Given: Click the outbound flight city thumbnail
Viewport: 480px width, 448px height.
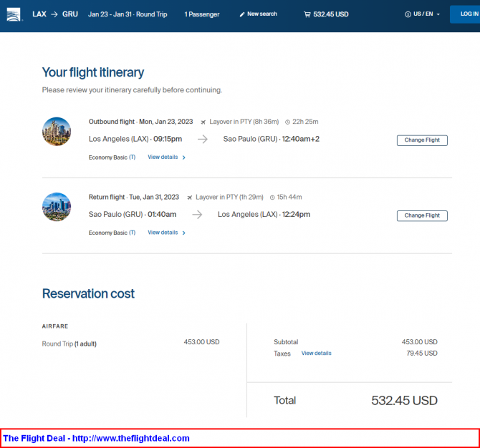Looking at the screenshot, I should click(57, 132).
